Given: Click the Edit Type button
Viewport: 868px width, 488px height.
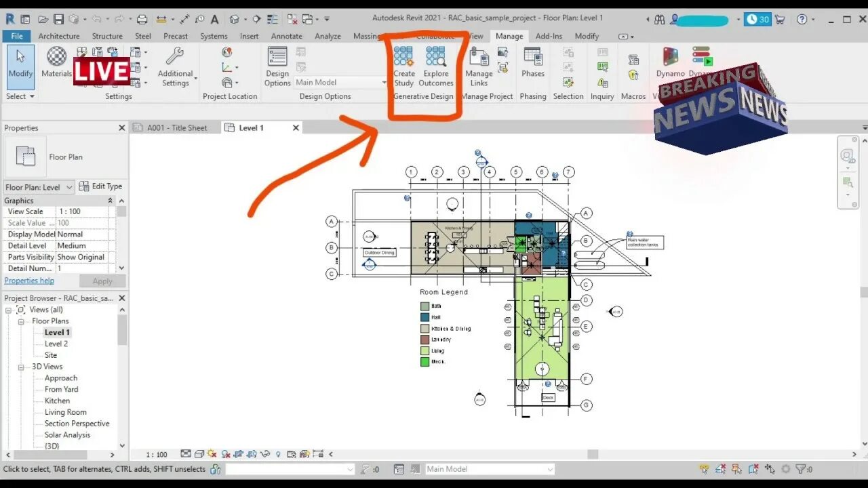Looking at the screenshot, I should [x=100, y=186].
